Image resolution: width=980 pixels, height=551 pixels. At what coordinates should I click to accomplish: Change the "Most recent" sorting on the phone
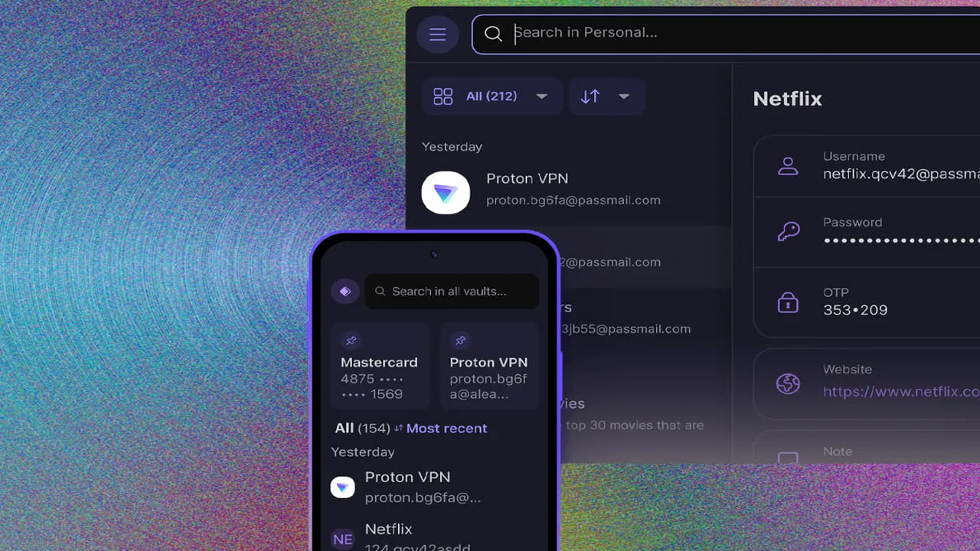click(x=440, y=429)
